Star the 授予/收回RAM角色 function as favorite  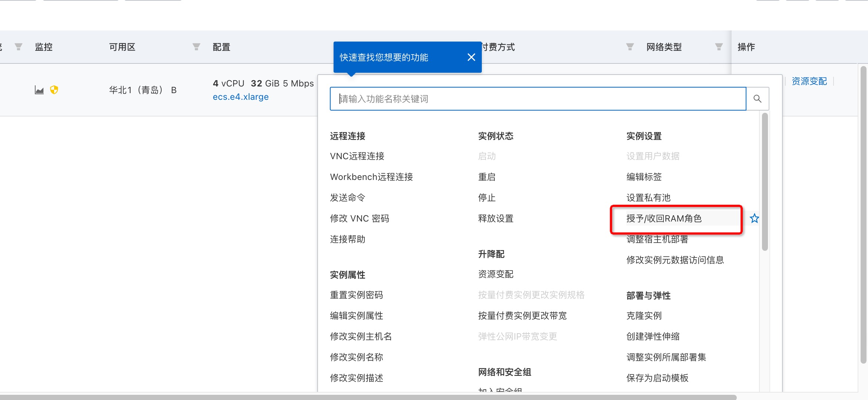pyautogui.click(x=754, y=218)
